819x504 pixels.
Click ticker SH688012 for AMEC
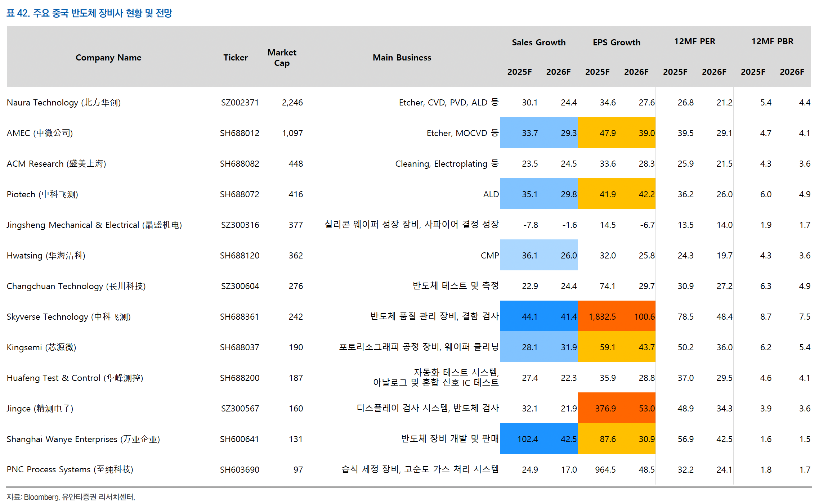click(x=240, y=133)
